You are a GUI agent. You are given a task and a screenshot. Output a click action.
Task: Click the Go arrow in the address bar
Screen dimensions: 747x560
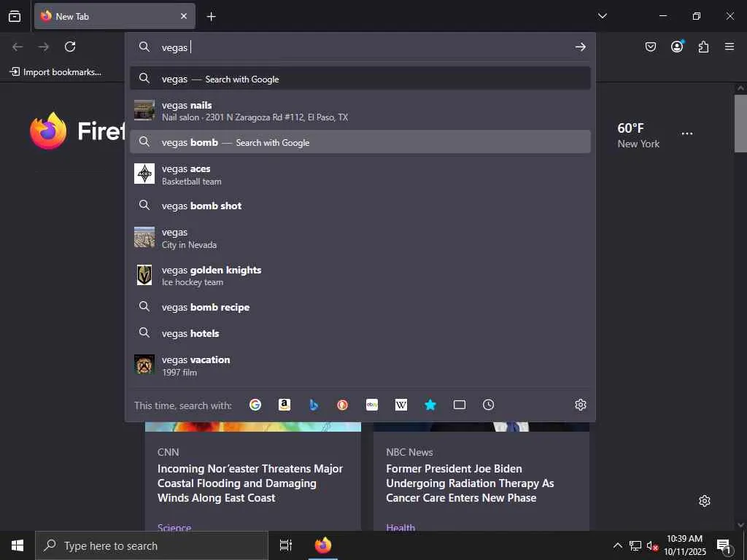[580, 47]
